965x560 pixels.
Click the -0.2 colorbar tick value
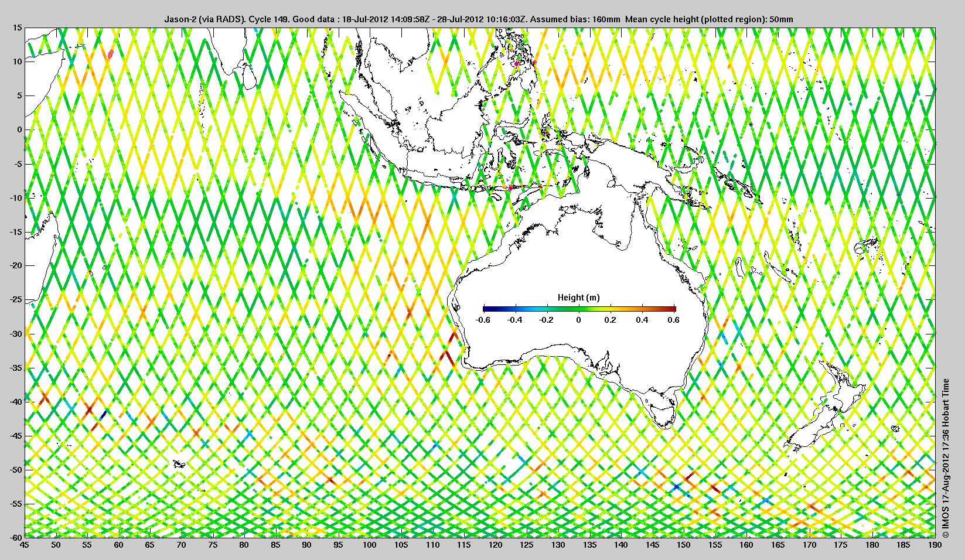click(547, 320)
